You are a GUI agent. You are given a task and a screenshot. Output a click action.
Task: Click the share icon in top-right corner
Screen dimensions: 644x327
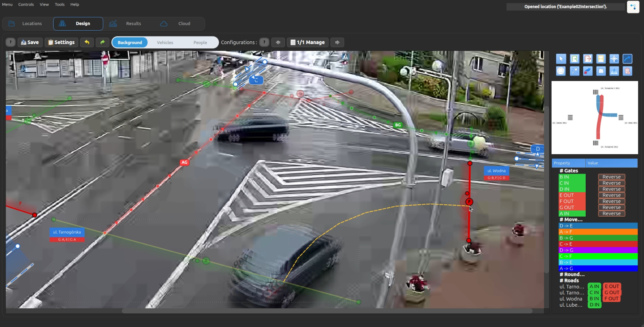[x=633, y=7]
